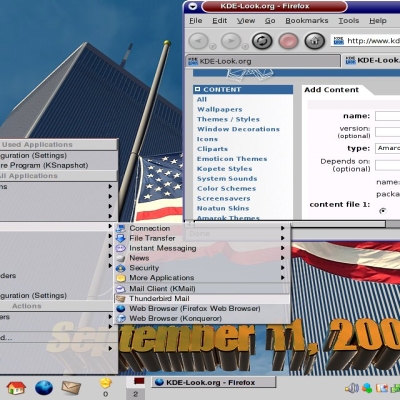The width and height of the screenshot is (400, 400).
Task: Open Color Schemes link
Action: click(227, 188)
